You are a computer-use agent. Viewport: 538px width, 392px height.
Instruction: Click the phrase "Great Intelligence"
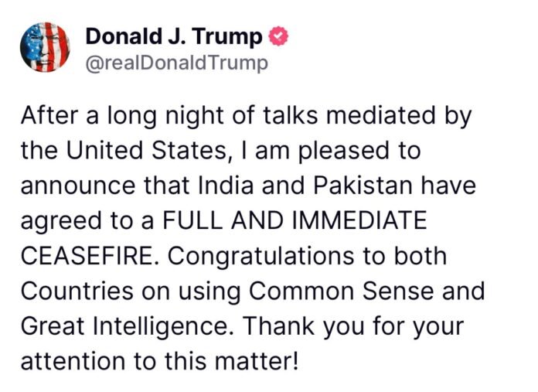pyautogui.click(x=121, y=327)
